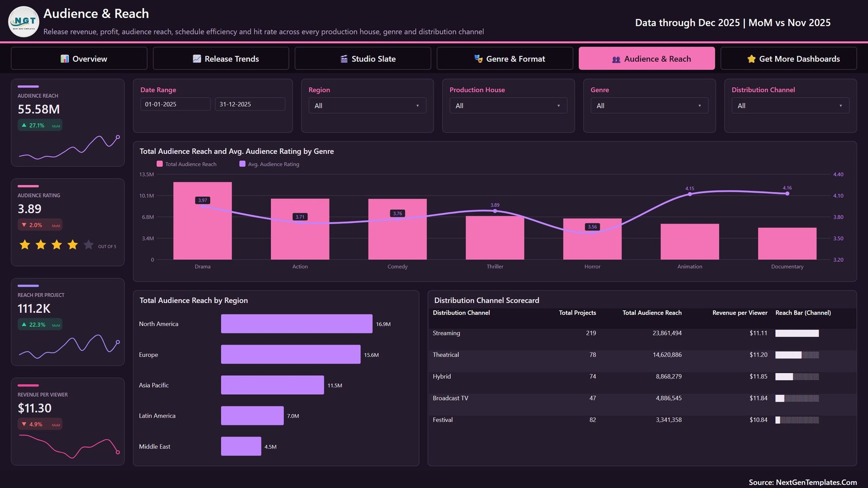The width and height of the screenshot is (868, 488).
Task: Click the $11.85 revenue per viewer value
Action: (x=758, y=376)
